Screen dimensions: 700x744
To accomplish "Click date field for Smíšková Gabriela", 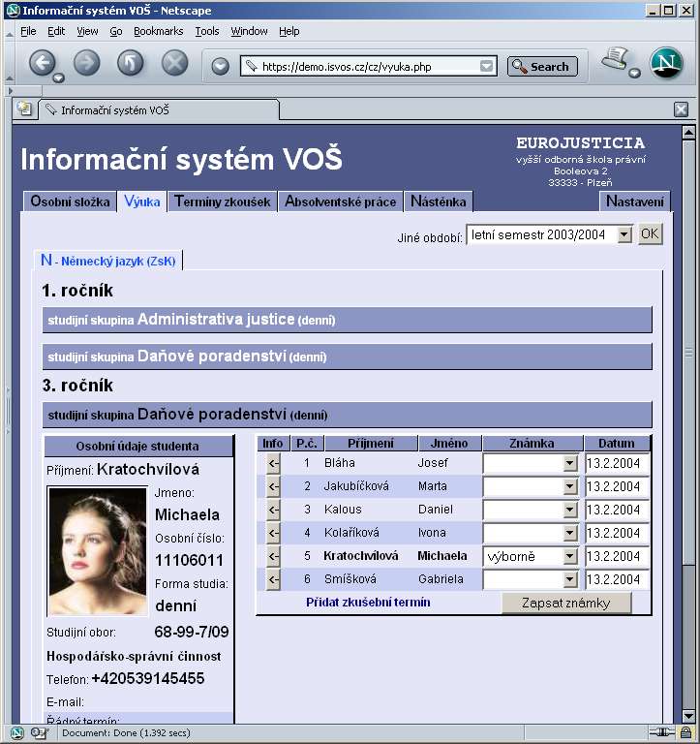I will [617, 579].
